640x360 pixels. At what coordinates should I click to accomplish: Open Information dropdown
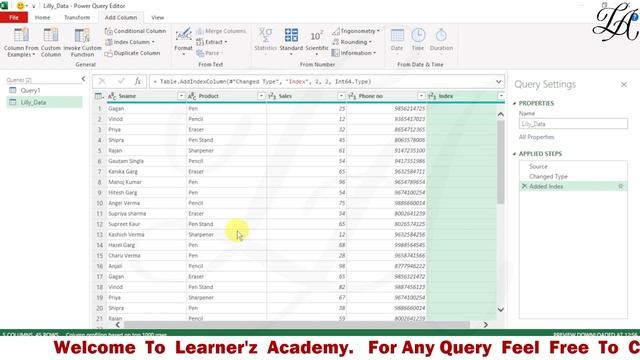click(353, 53)
